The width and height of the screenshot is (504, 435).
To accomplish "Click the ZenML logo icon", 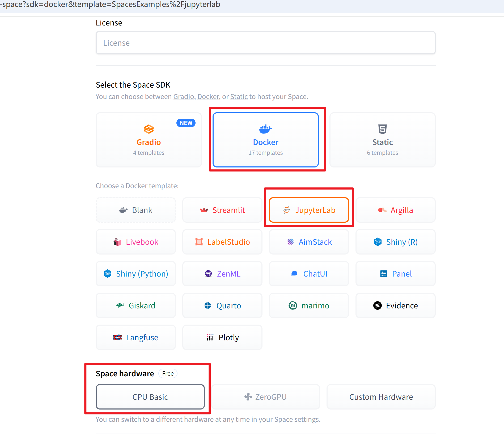I will point(209,274).
